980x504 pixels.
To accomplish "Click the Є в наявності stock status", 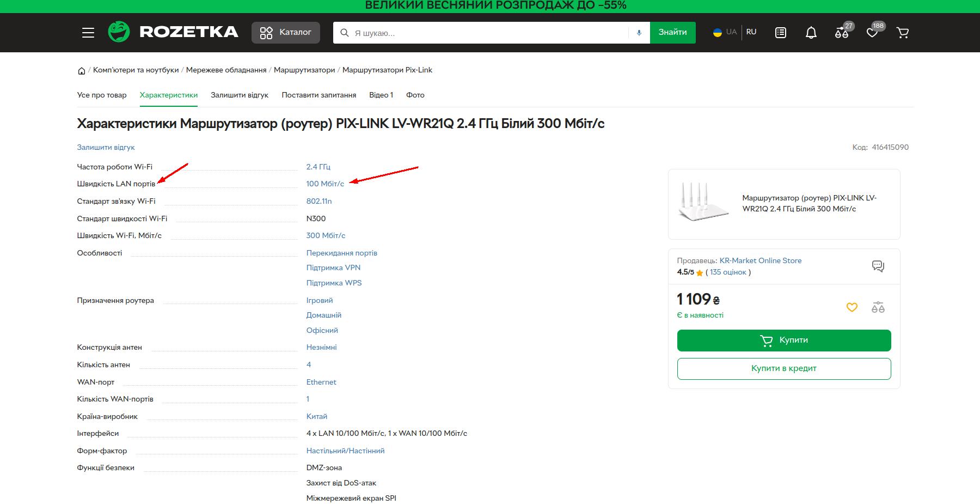I will [x=700, y=315].
